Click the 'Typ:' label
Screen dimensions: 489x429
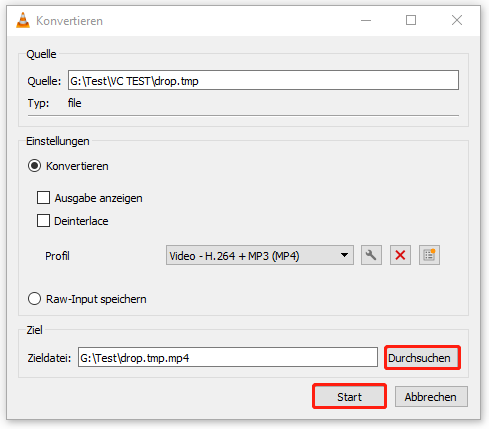38,103
